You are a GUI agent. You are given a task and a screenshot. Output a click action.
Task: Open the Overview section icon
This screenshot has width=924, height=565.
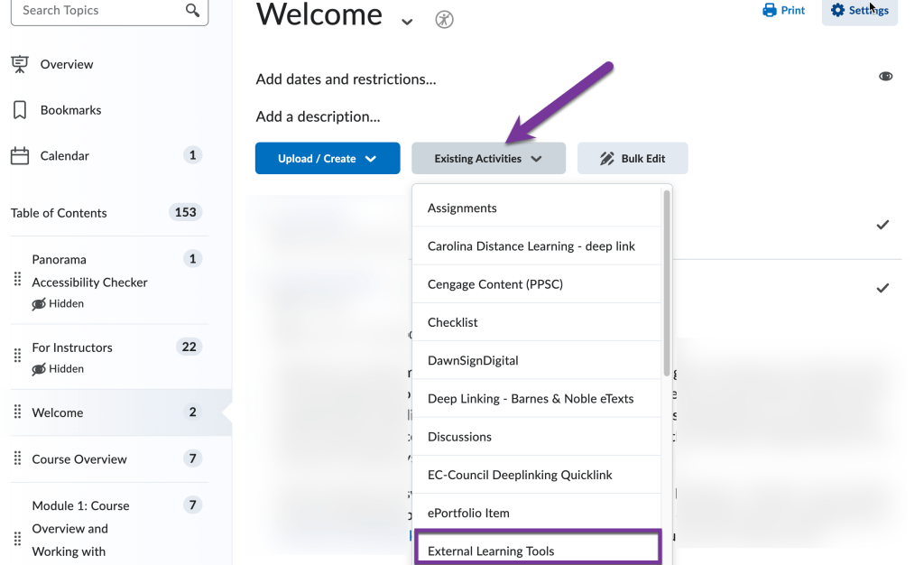[19, 63]
